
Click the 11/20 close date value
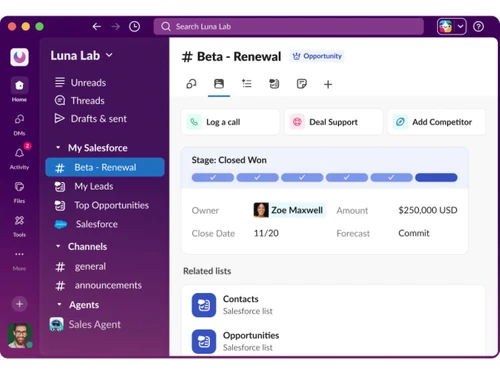[x=266, y=233]
